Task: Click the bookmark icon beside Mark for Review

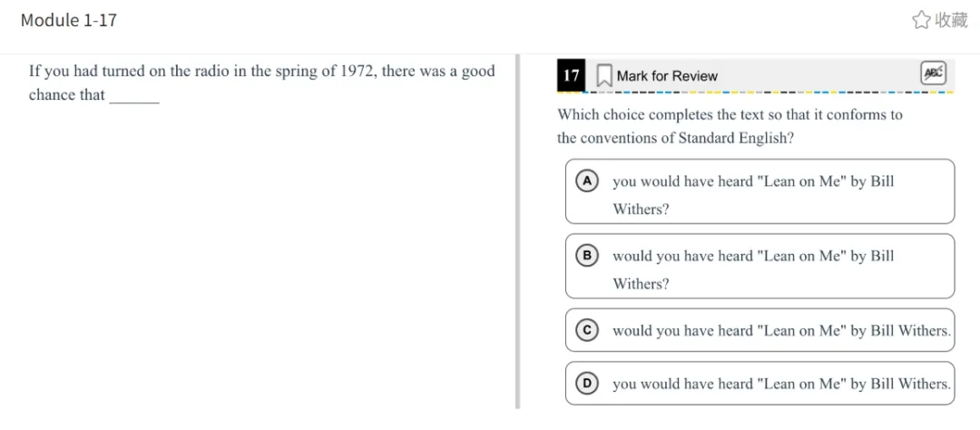Action: pyautogui.click(x=604, y=76)
